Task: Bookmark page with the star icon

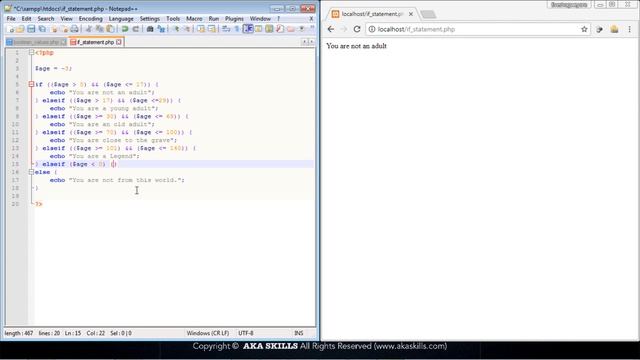Action: [584, 29]
